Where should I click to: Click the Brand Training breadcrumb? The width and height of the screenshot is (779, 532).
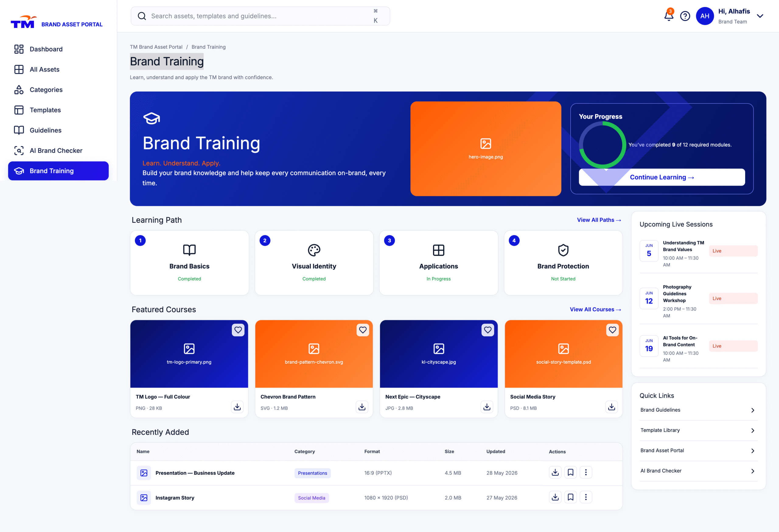pos(208,47)
